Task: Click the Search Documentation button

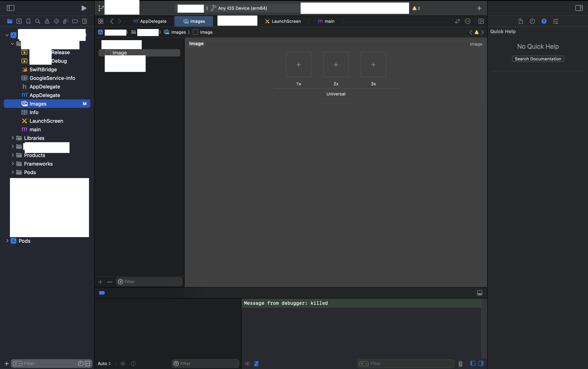Action: click(538, 59)
